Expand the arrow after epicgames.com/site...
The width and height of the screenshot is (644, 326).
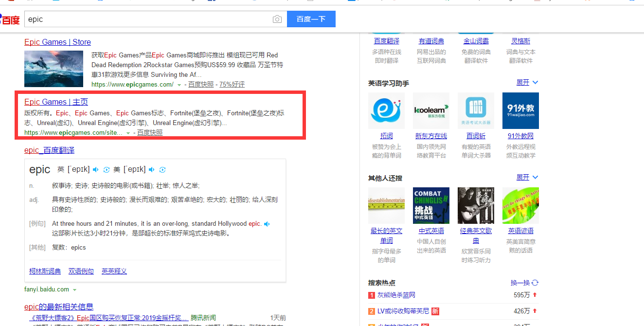[x=128, y=133]
